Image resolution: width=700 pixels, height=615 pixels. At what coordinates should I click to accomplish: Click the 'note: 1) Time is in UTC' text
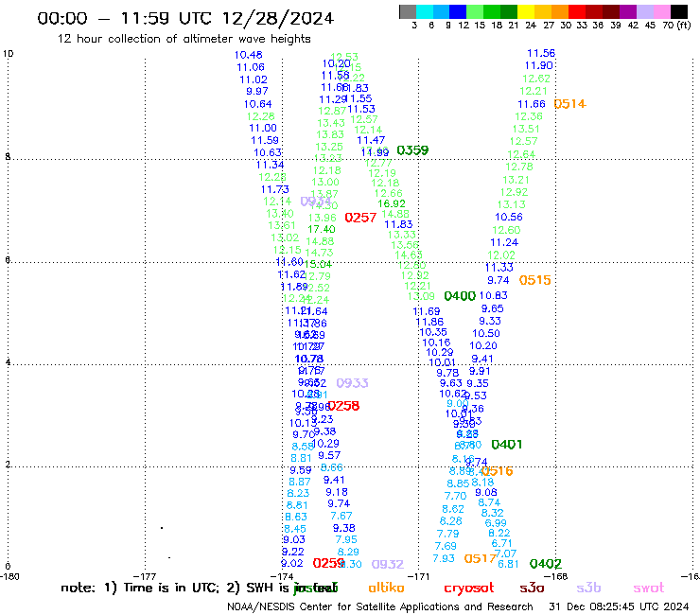140,588
